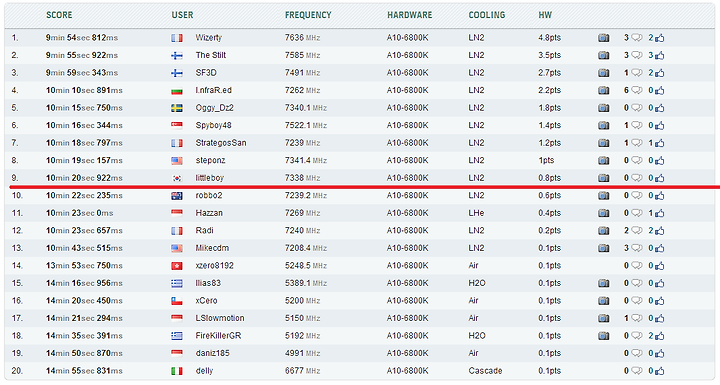This screenshot has width=720, height=385.
Task: View screenshot camera icon for robbo2
Action: click(603, 196)
